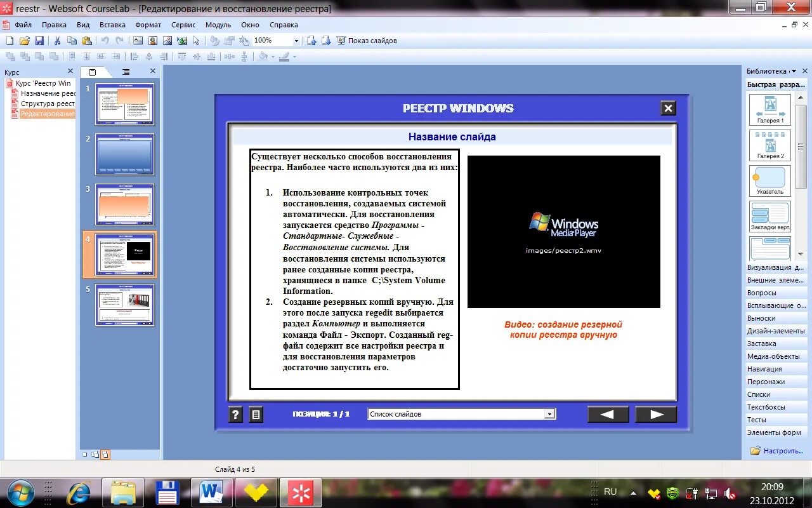
Task: Open Internet Explorer from the taskbar
Action: pyautogui.click(x=79, y=493)
